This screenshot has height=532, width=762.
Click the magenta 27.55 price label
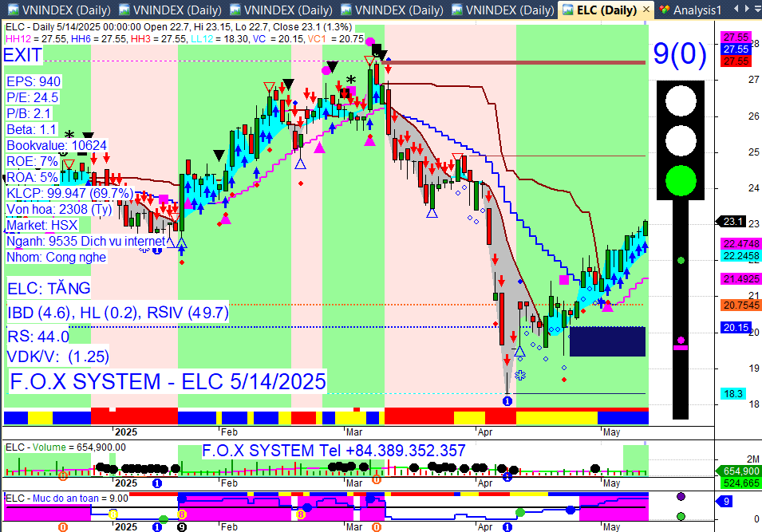736,37
